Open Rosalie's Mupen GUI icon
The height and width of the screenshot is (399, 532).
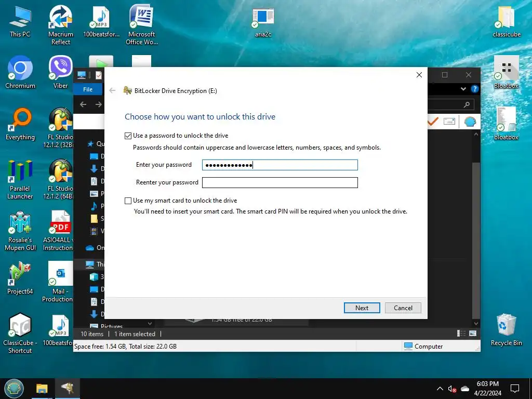20,231
